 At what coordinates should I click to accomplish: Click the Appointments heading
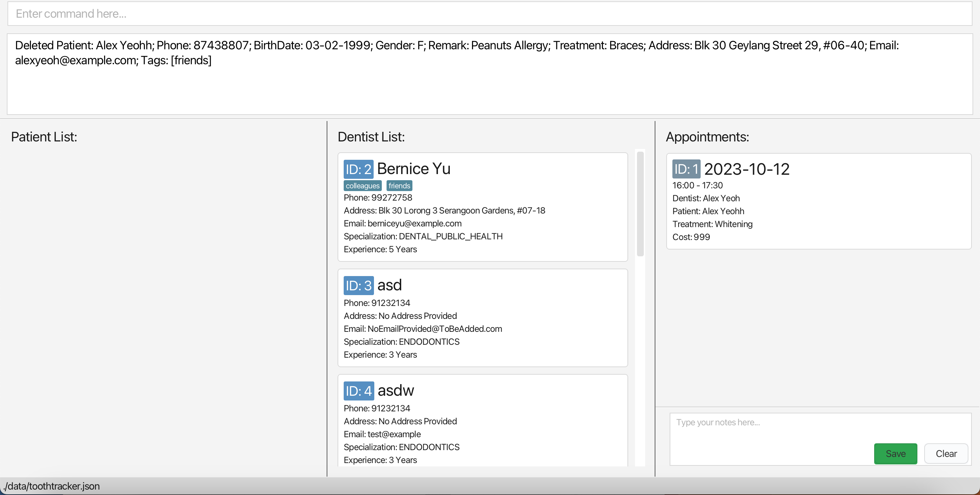(x=707, y=137)
